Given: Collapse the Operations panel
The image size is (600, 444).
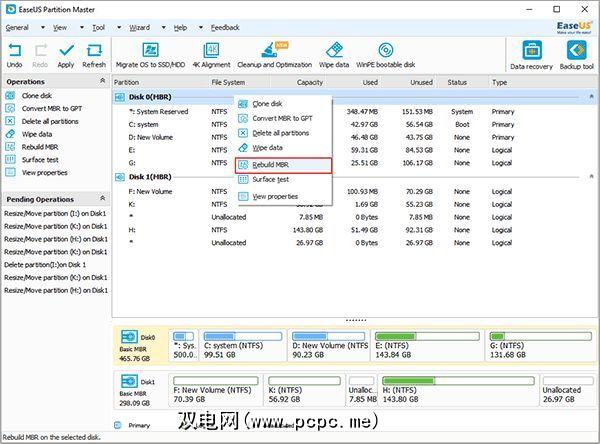Looking at the screenshot, I should [104, 82].
